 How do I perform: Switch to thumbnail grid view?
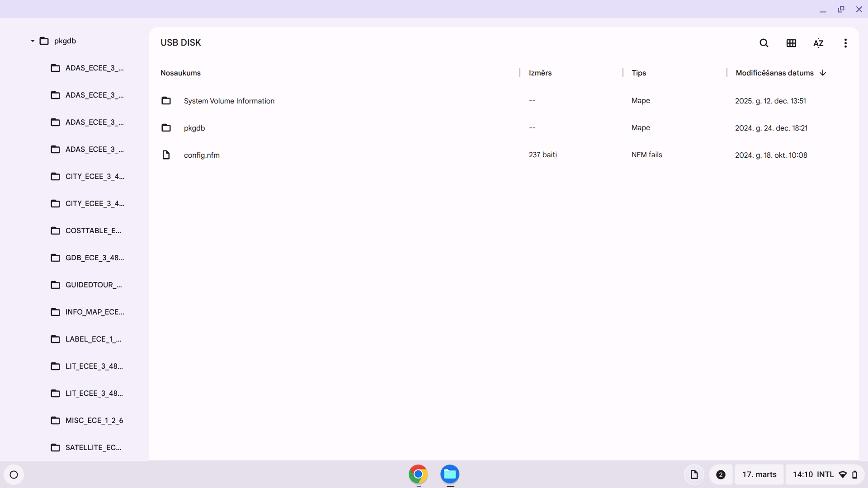(x=791, y=43)
